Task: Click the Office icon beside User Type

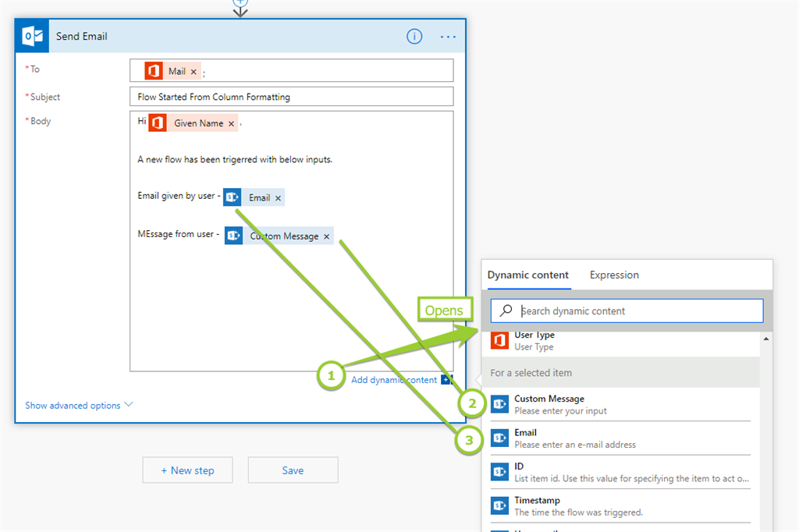Action: point(499,340)
